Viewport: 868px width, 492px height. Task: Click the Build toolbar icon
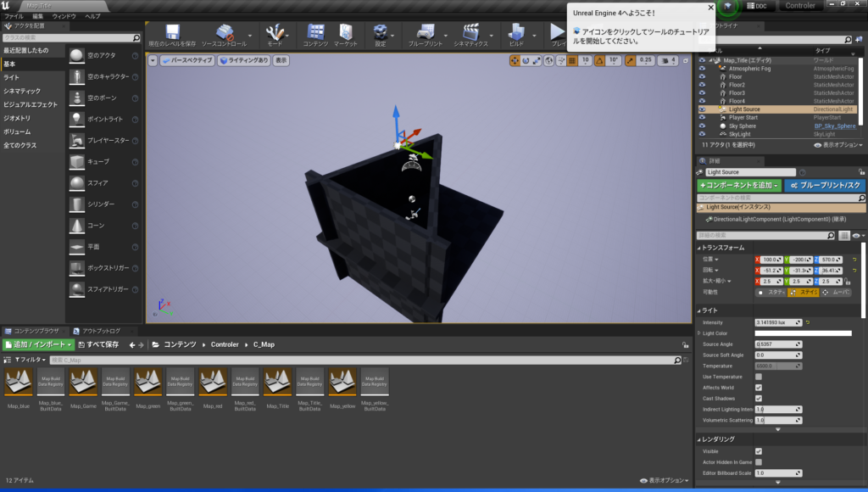(x=516, y=34)
